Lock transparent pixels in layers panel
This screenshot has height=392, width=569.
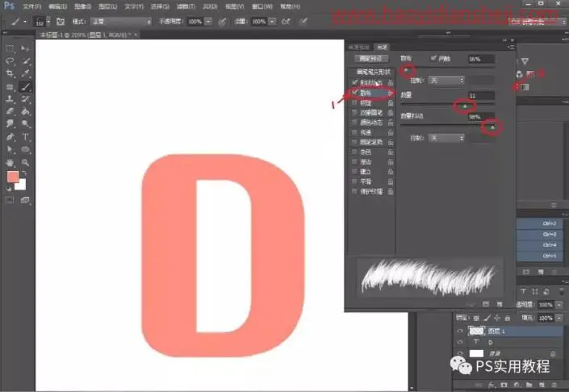click(476, 318)
